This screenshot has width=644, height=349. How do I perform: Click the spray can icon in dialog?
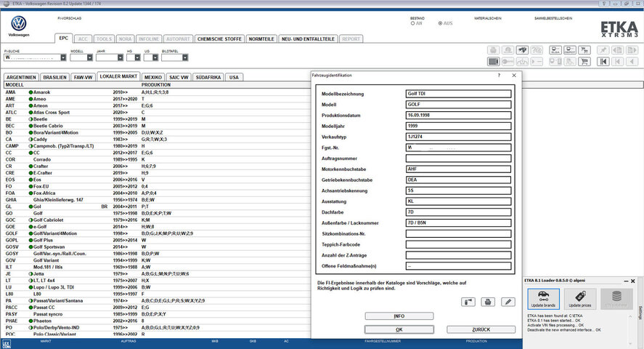coord(468,302)
